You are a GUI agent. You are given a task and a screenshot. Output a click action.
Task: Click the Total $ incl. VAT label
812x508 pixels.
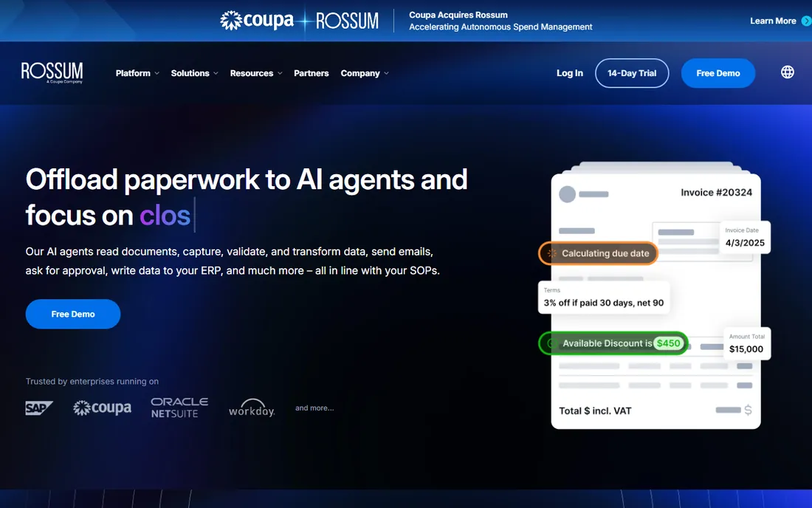coord(595,411)
